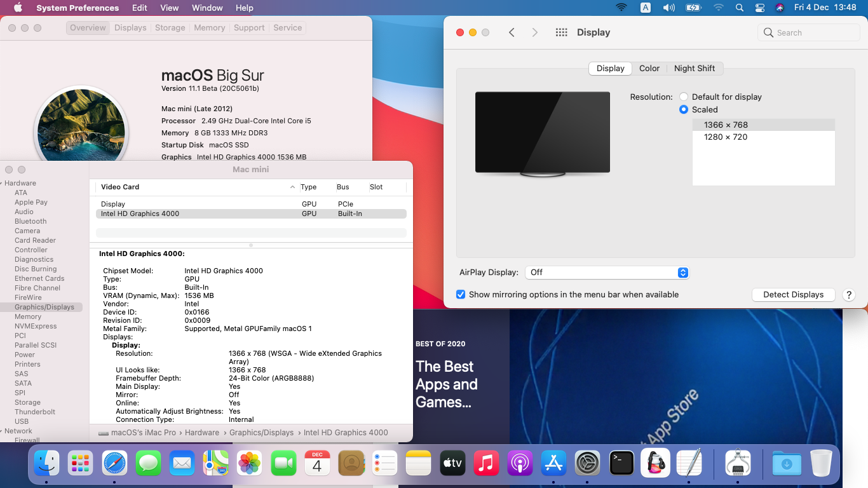The image size is (868, 488).
Task: Open the input source A menu
Action: coord(646,8)
